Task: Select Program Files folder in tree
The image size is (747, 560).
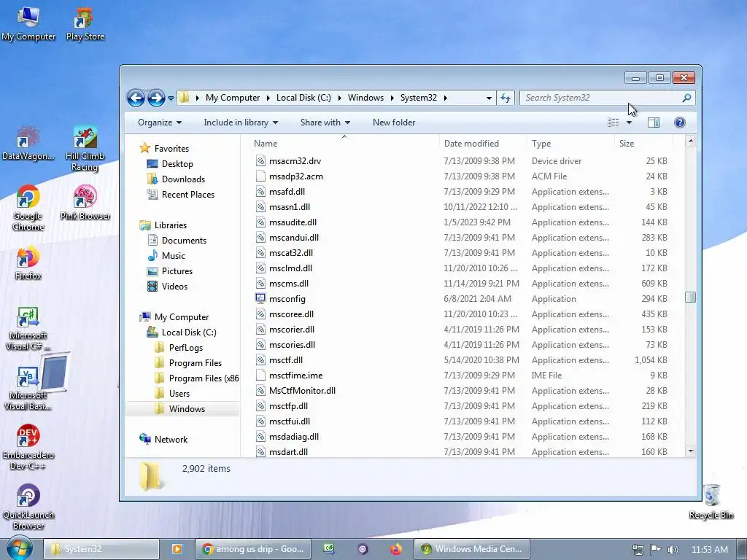Action: tap(189, 363)
